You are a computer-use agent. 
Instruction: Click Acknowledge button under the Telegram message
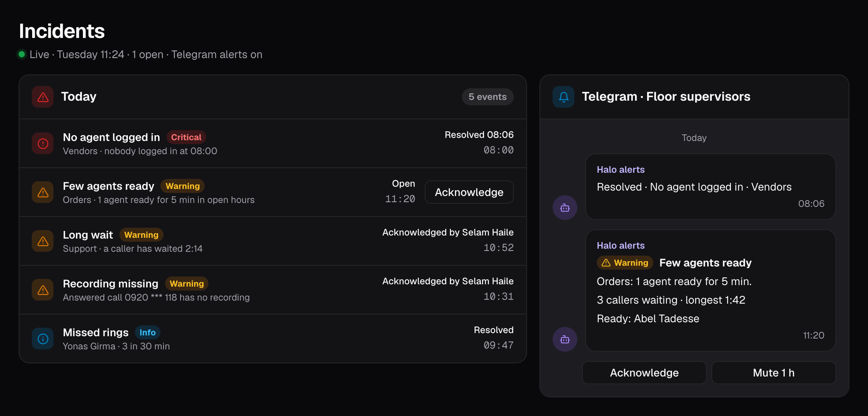click(644, 373)
